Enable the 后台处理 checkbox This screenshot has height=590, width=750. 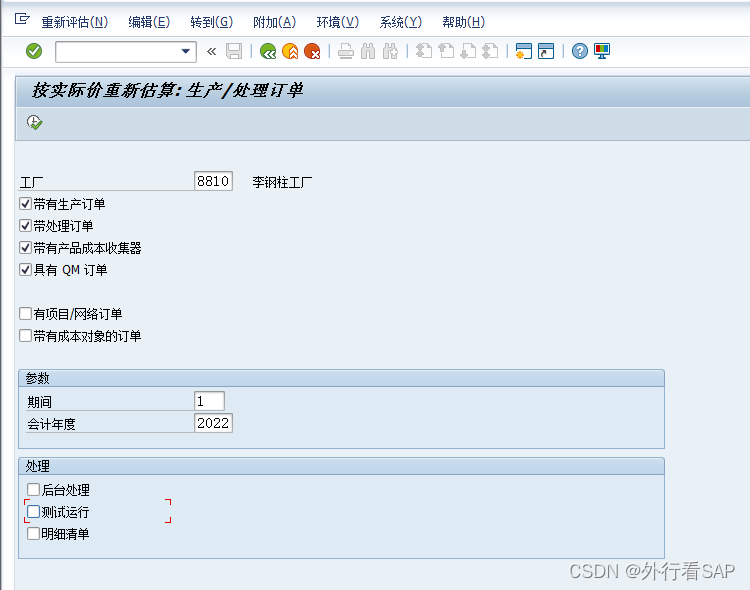point(33,490)
